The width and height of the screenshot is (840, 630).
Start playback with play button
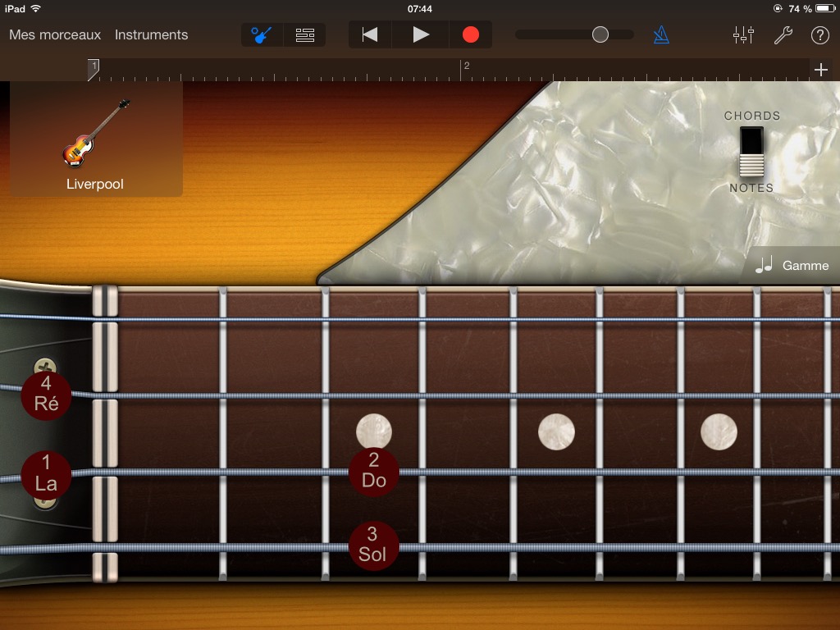[x=421, y=34]
